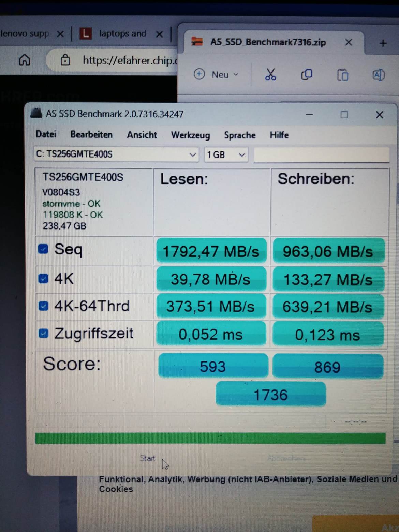Click the 4K-64Thrd write result 639,21 MB/s
The image size is (399, 532).
pos(328,307)
